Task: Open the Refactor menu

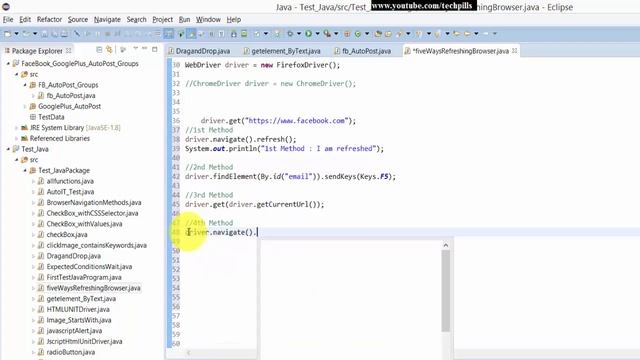Action: pyautogui.click(x=49, y=20)
